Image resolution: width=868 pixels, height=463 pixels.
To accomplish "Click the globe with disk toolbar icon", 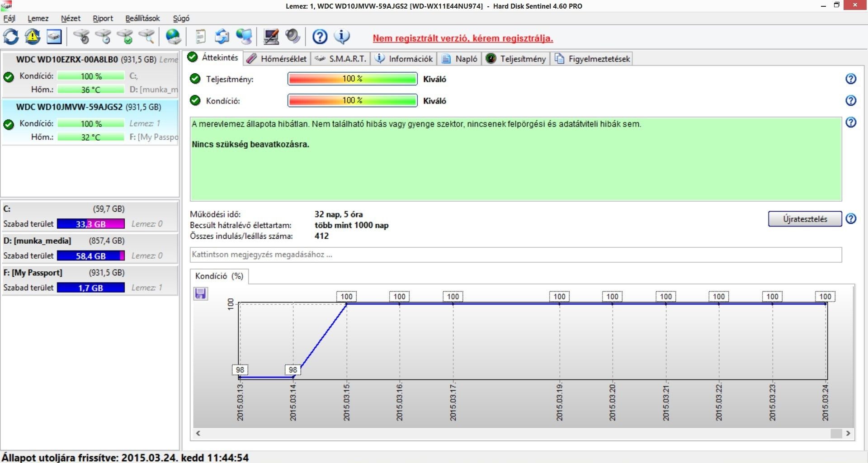I will tap(174, 37).
